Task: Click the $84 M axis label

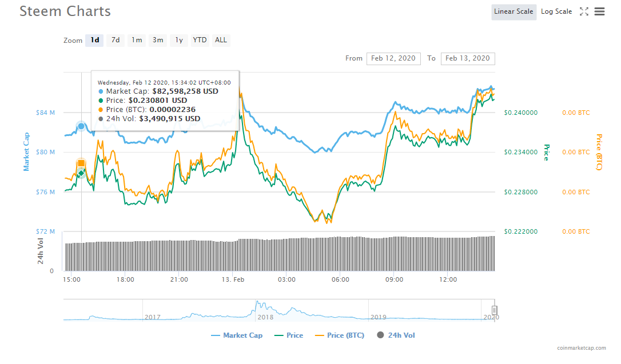Action: [46, 113]
